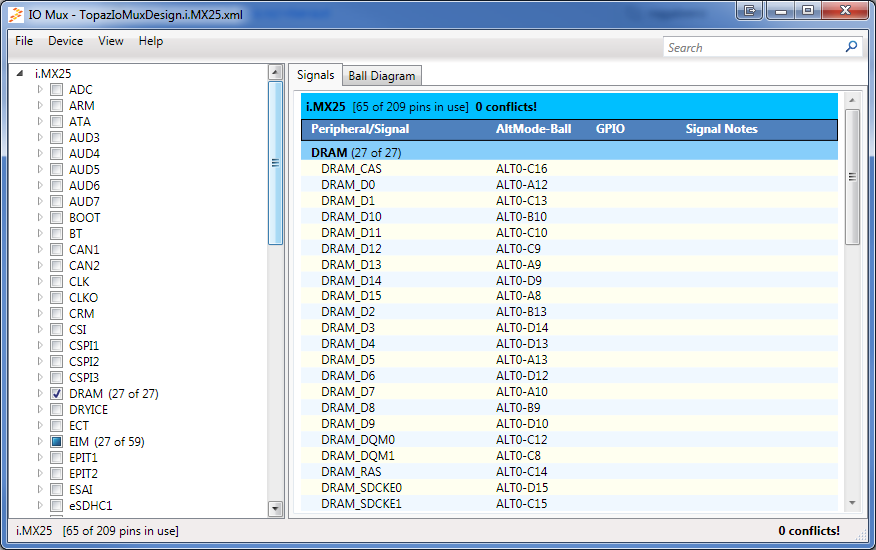Click the ALT0-D14 ball value
Screen dimensions: 876x550
(x=522, y=328)
